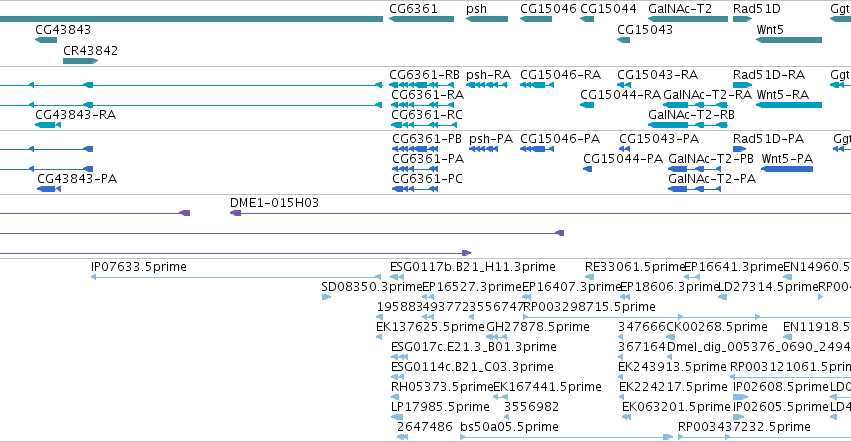Select the GalNAc-T2-RA transcript label

pos(708,95)
